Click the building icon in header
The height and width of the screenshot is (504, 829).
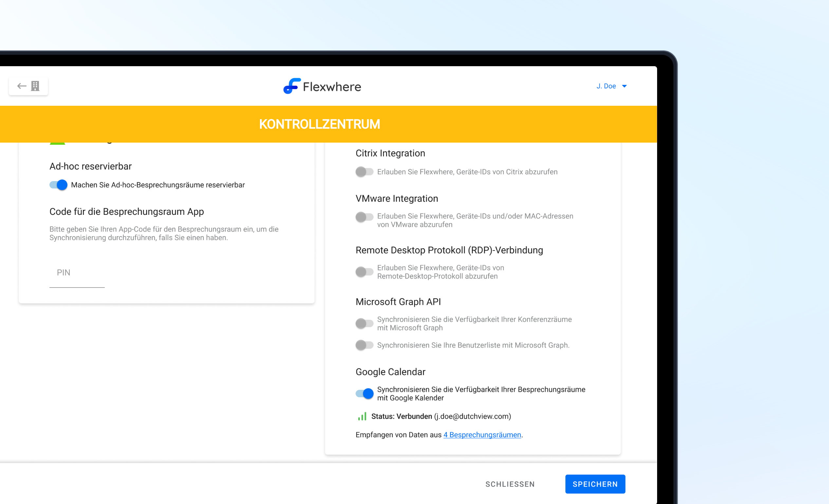[35, 86]
